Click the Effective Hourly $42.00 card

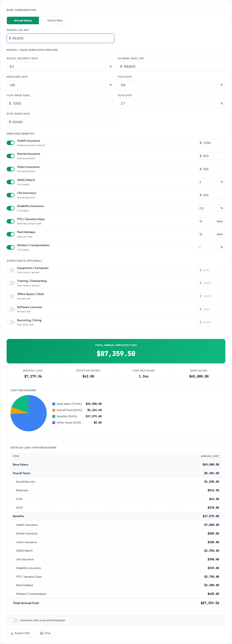click(x=88, y=374)
